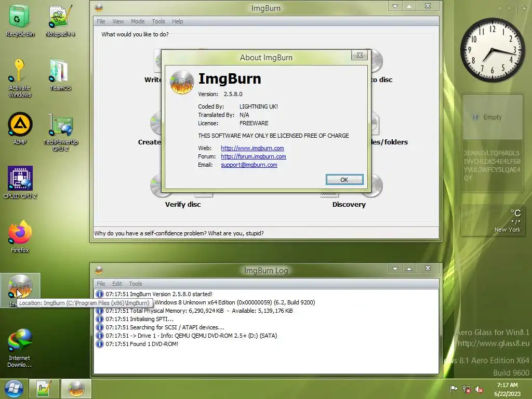Open TechPowerUp GPU-Z shortcut
The height and width of the screenshot is (399, 532).
point(60,131)
